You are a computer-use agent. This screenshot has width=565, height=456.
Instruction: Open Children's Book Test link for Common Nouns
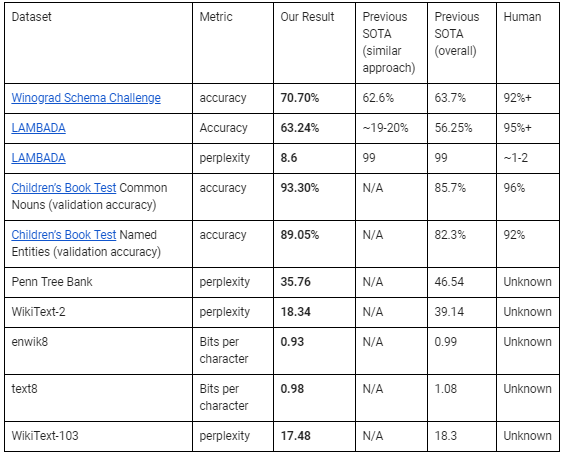click(64, 188)
